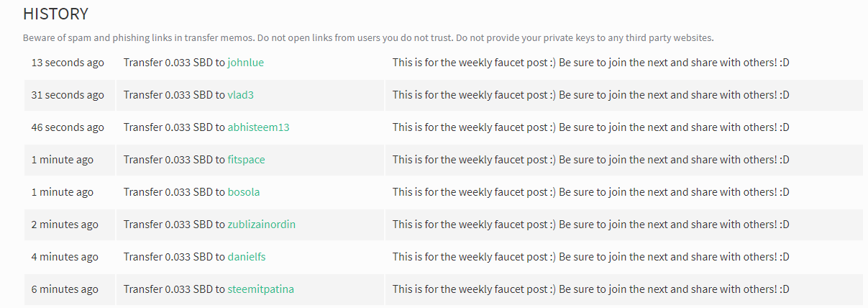
Task: Open abhisteem13's profile link
Action: point(258,127)
